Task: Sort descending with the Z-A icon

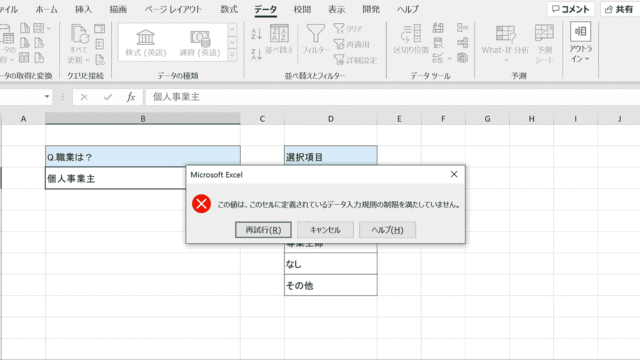Action: (x=256, y=54)
